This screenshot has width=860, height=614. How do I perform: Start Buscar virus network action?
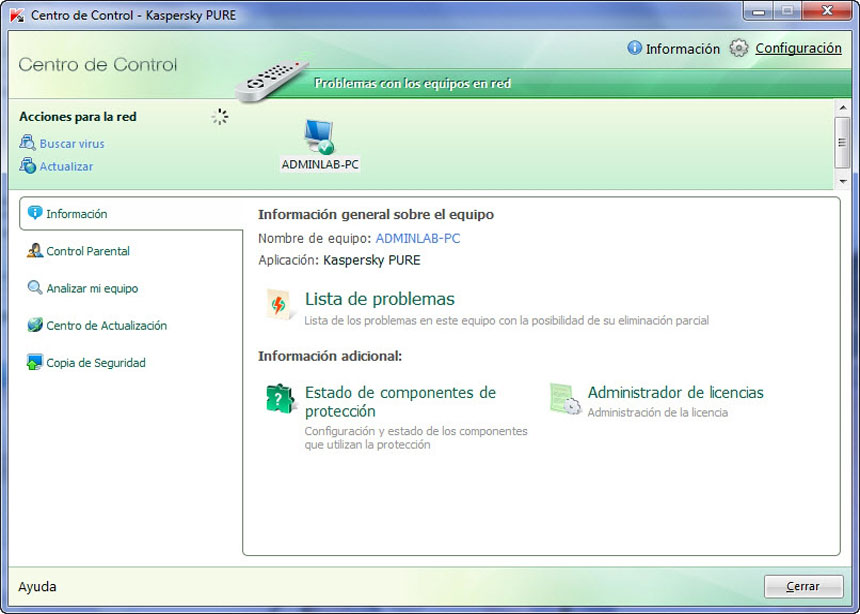point(72,143)
